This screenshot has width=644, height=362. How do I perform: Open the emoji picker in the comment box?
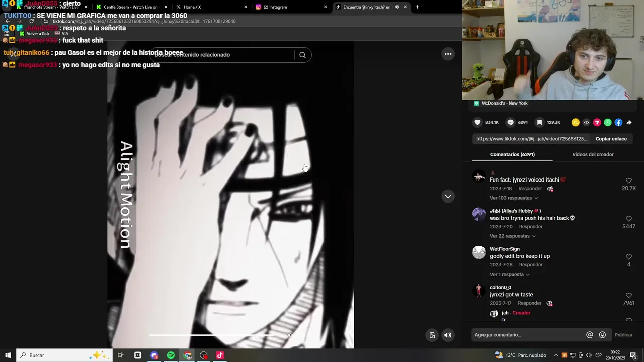tap(602, 335)
